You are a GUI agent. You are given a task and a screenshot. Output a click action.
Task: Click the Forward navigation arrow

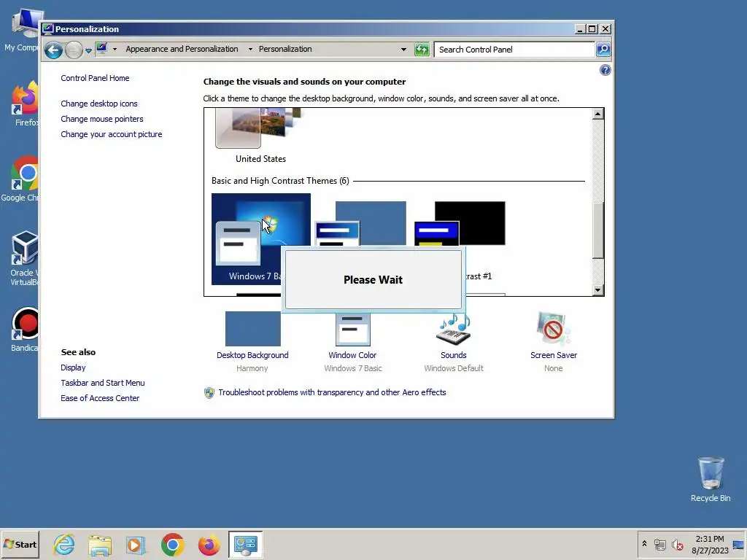74,50
